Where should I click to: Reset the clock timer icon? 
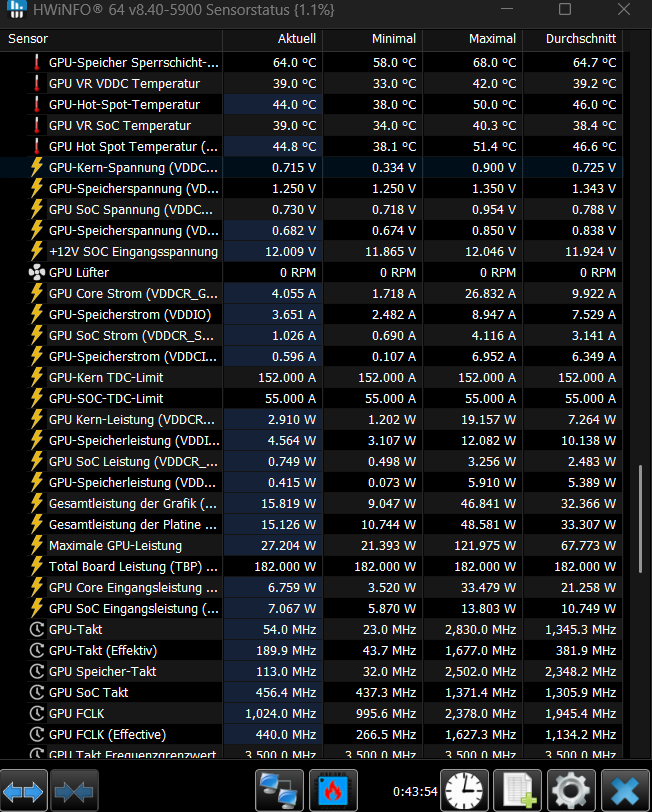click(x=465, y=791)
